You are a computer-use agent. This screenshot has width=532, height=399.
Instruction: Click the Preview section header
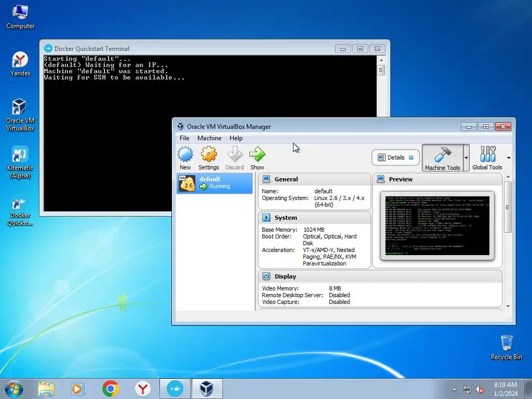437,179
